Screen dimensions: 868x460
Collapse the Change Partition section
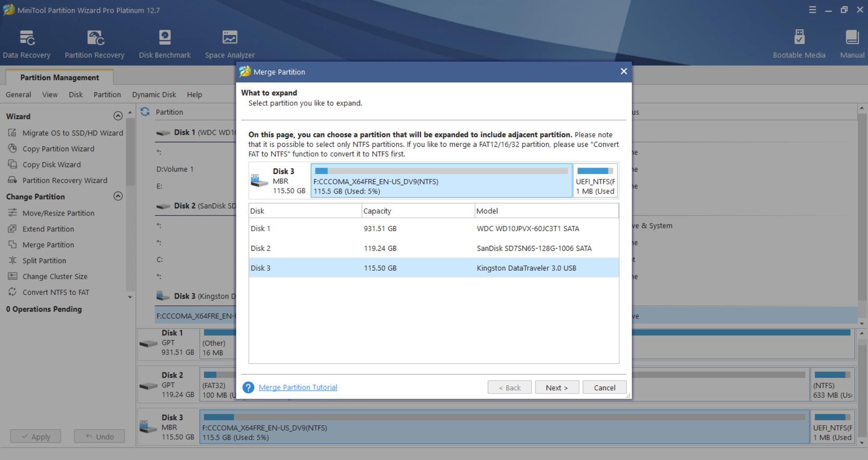tap(118, 197)
